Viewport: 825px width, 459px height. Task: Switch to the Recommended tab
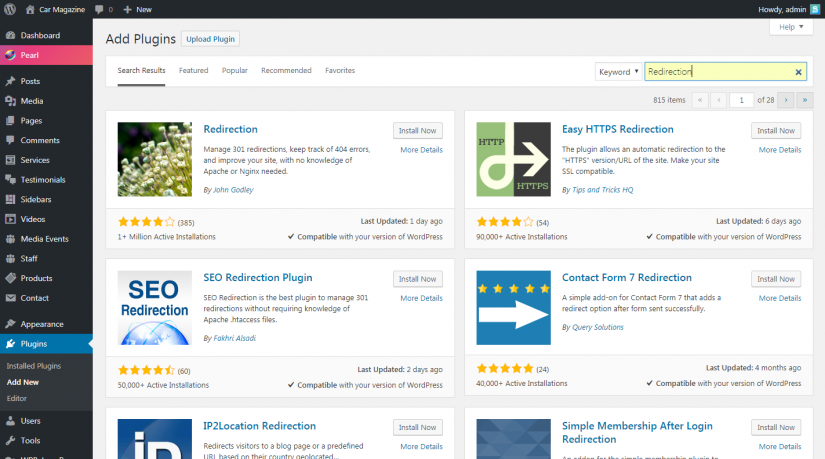pos(286,71)
